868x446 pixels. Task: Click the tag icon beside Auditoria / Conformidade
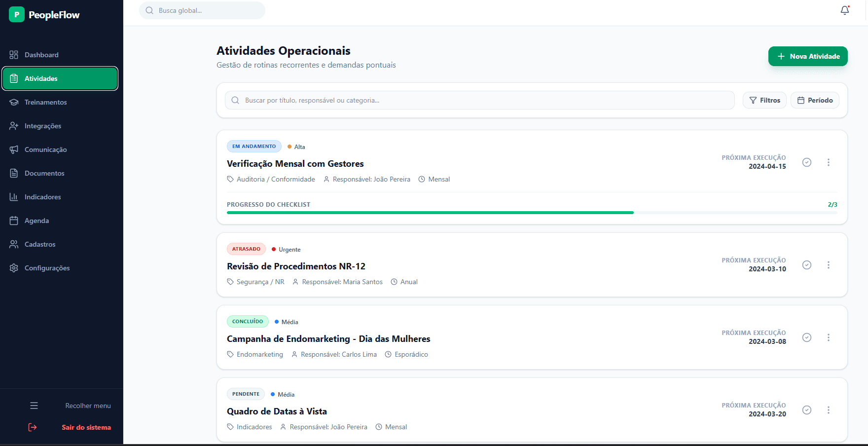click(x=230, y=179)
